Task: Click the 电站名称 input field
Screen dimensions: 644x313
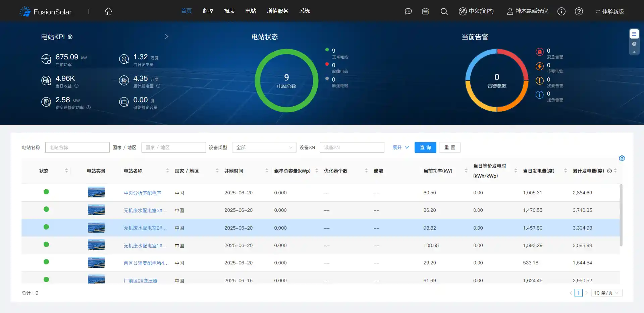Action: (77, 147)
